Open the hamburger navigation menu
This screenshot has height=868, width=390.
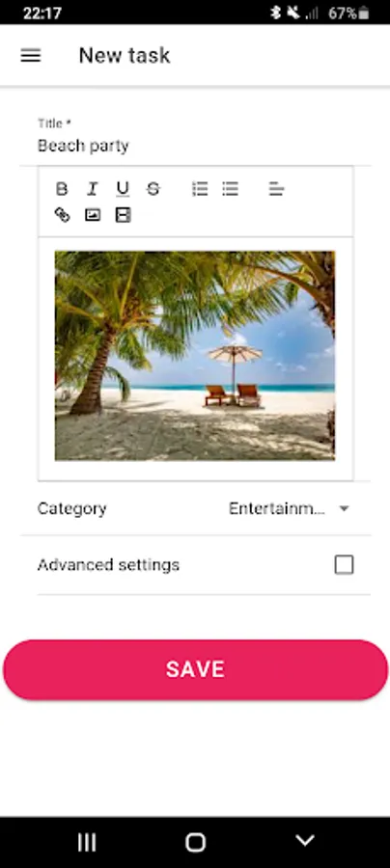pyautogui.click(x=31, y=55)
